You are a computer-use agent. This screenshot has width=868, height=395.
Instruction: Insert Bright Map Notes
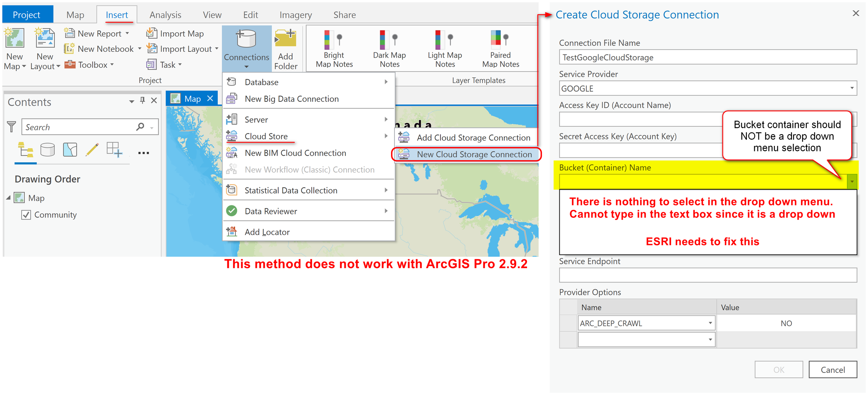[332, 40]
